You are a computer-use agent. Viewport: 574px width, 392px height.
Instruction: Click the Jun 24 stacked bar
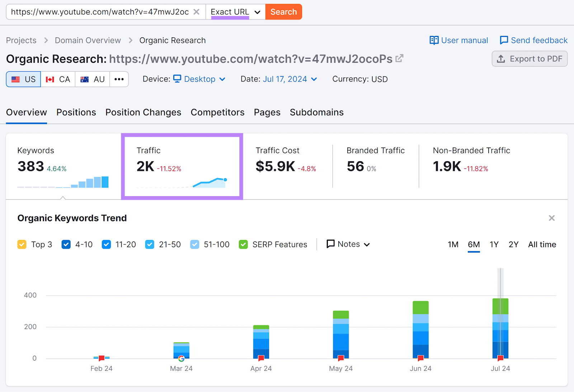tap(420, 330)
